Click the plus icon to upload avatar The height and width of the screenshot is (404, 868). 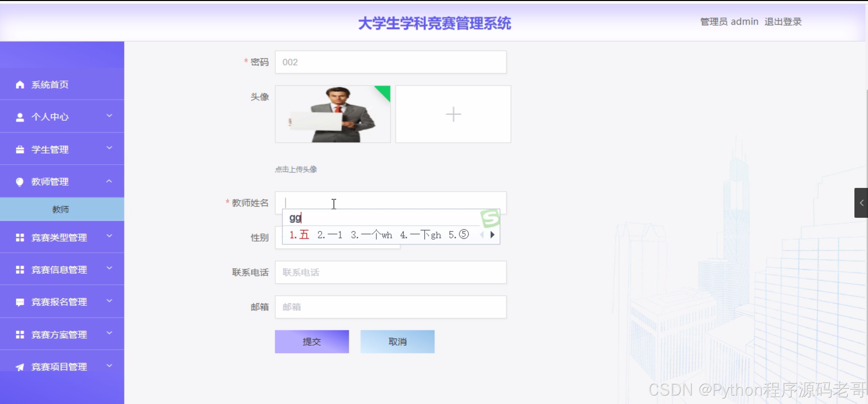click(x=453, y=114)
